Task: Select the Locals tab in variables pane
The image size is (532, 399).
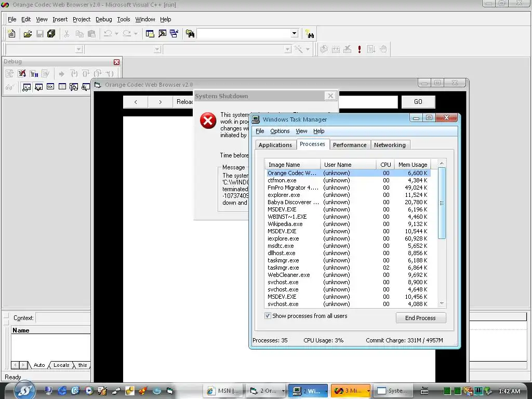Action: tap(61, 365)
